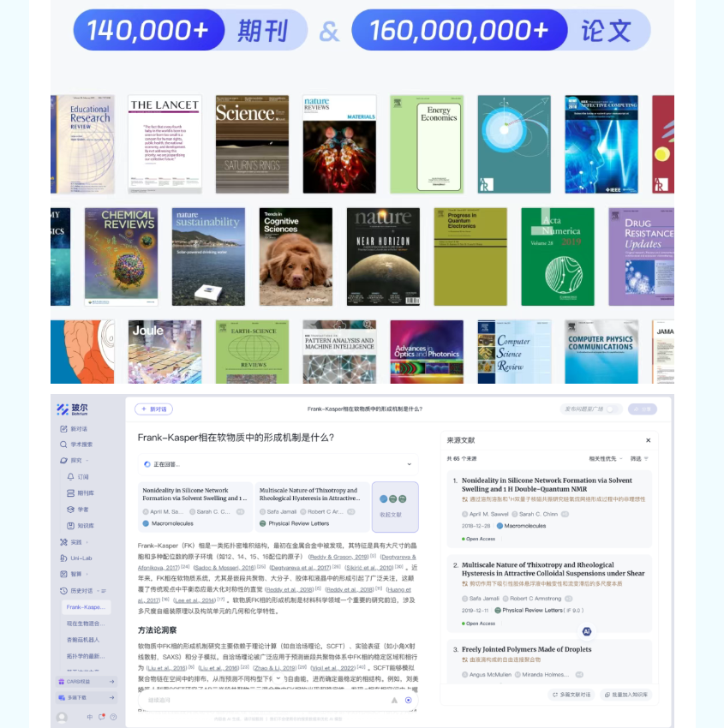The width and height of the screenshot is (724, 728).
Task: Click the 多篇文献对话 button
Action: pos(571,695)
